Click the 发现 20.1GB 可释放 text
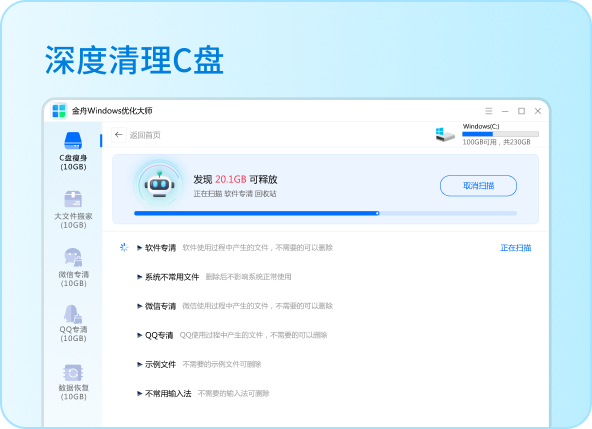The height and width of the screenshot is (429, 592). pos(236,179)
